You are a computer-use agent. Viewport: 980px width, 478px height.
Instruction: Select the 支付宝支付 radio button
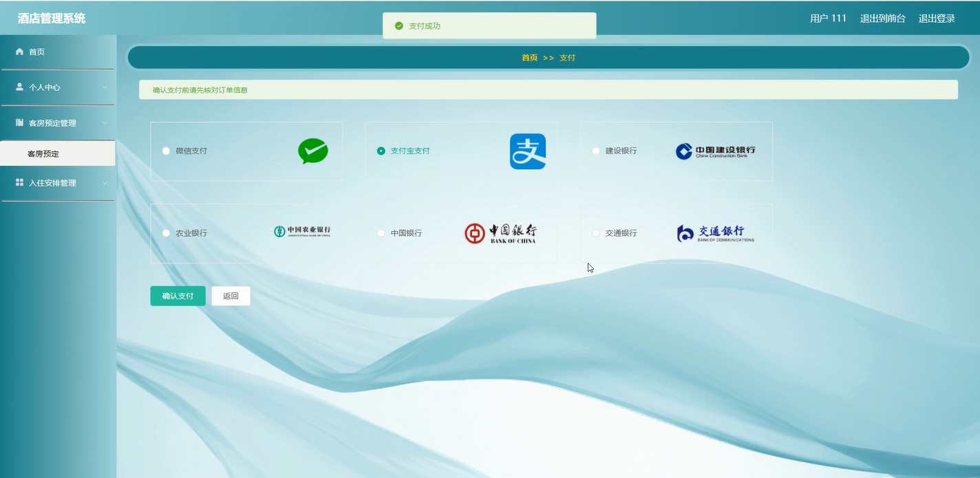point(381,151)
